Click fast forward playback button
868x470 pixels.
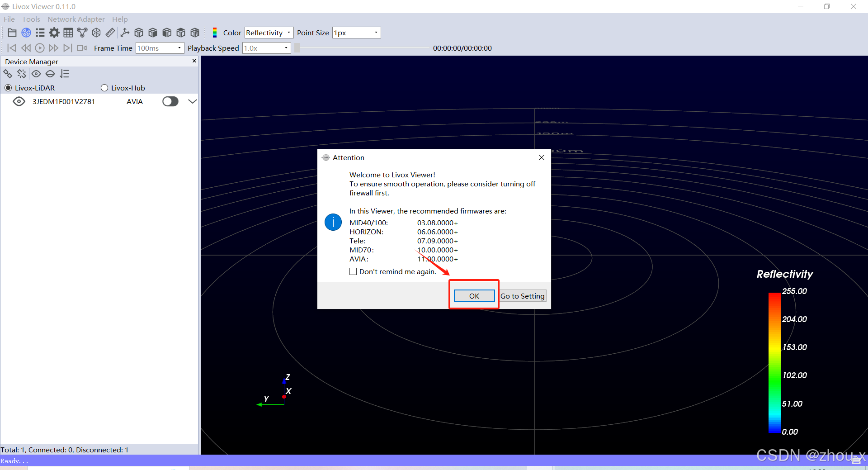click(x=53, y=48)
